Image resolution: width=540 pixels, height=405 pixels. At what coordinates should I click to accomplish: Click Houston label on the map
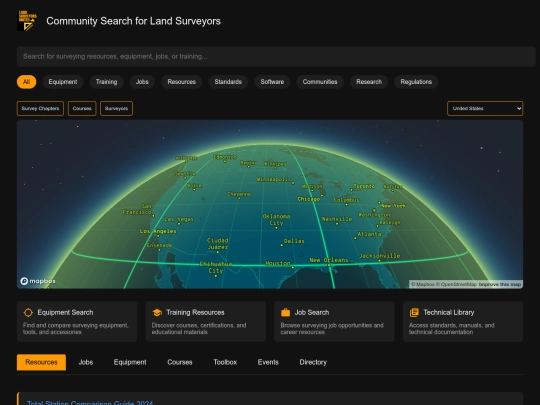278,263
